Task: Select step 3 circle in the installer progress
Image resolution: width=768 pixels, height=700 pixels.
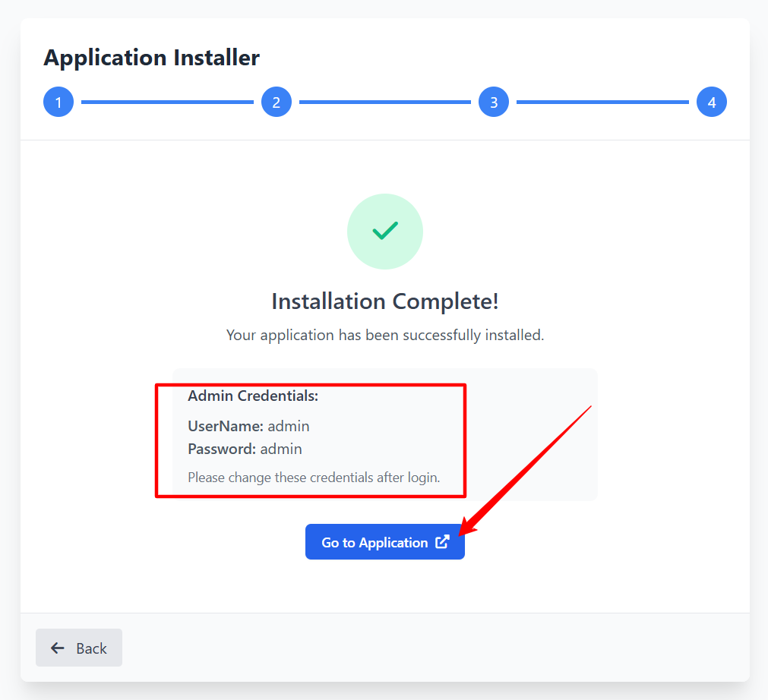Action: (x=494, y=101)
